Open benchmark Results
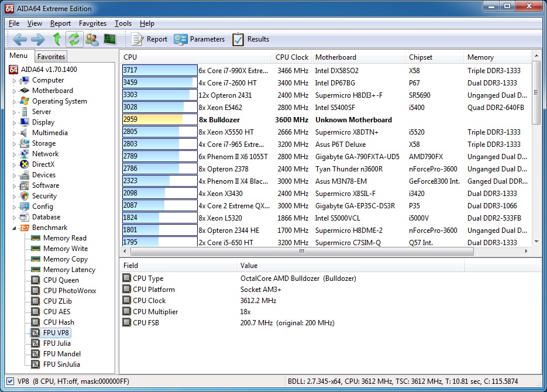The height and width of the screenshot is (392, 547). [x=251, y=39]
